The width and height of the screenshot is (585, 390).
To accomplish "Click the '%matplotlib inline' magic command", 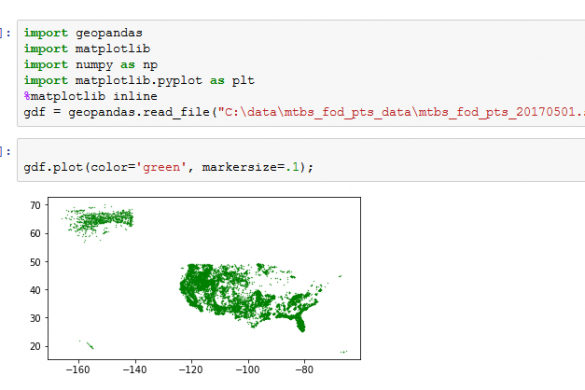I will pyautogui.click(x=90, y=96).
